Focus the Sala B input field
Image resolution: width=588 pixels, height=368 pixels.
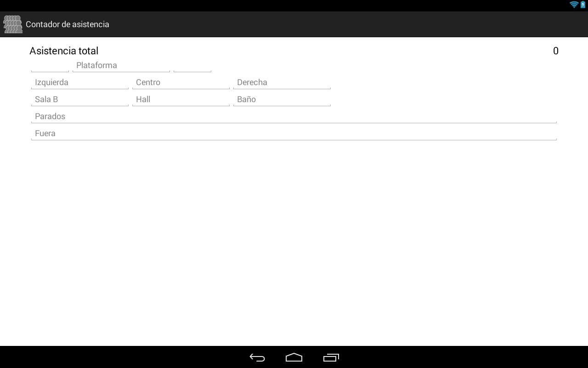click(x=80, y=99)
